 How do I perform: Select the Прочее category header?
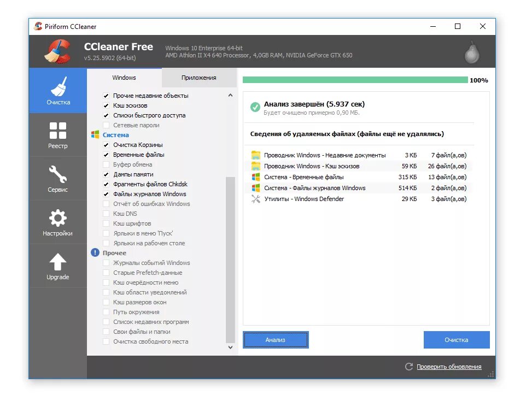click(114, 253)
